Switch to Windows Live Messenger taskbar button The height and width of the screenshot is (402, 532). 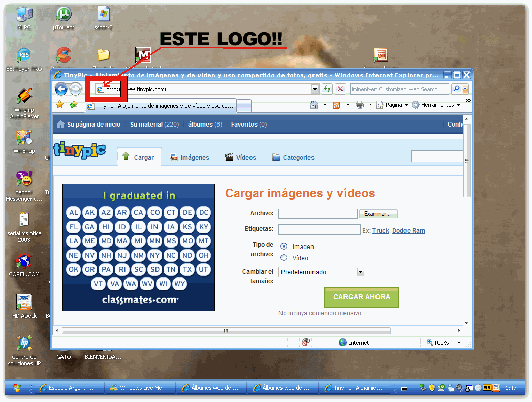[x=140, y=388]
